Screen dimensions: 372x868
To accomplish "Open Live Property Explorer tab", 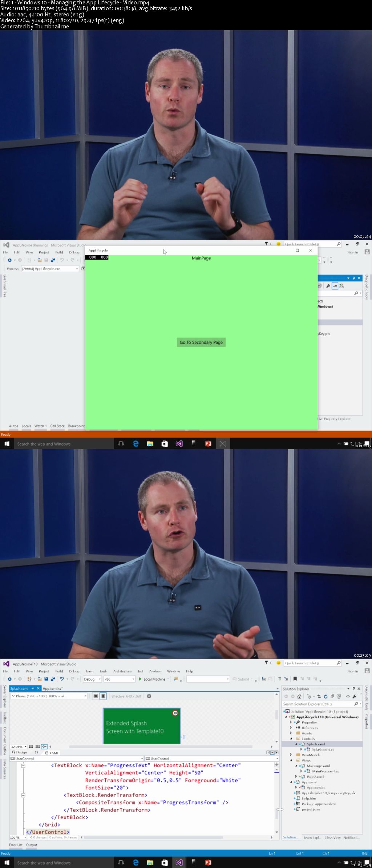I will pyautogui.click(x=334, y=419).
